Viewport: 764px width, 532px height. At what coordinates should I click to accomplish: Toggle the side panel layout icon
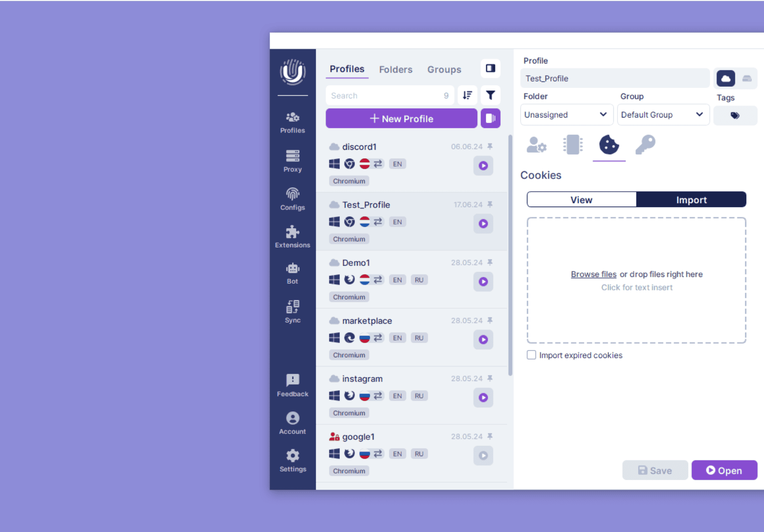[490, 69]
